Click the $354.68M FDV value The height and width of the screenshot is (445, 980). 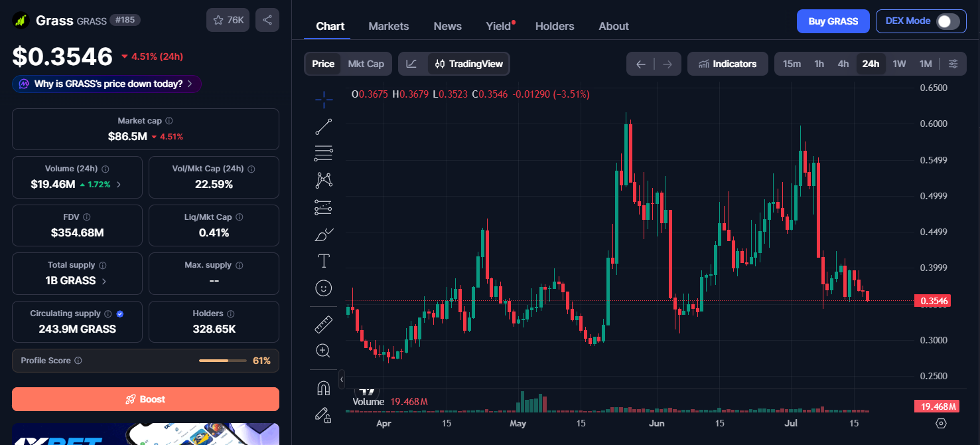(x=77, y=232)
